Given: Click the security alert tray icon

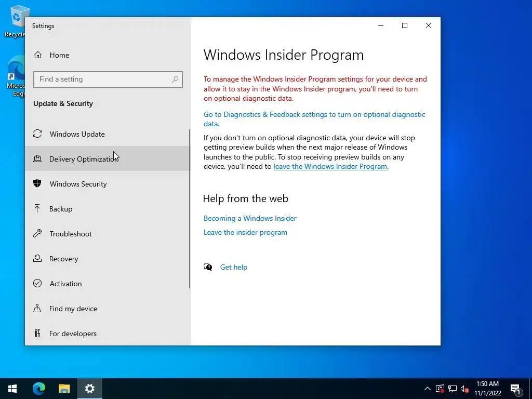Looking at the screenshot, I should click(440, 389).
